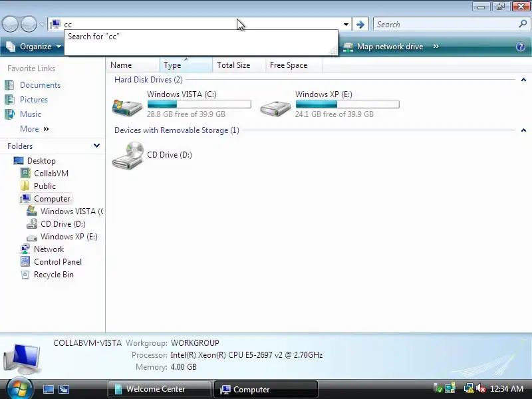Select Computer in the folder tree
This screenshot has width=532, height=399.
click(x=52, y=198)
